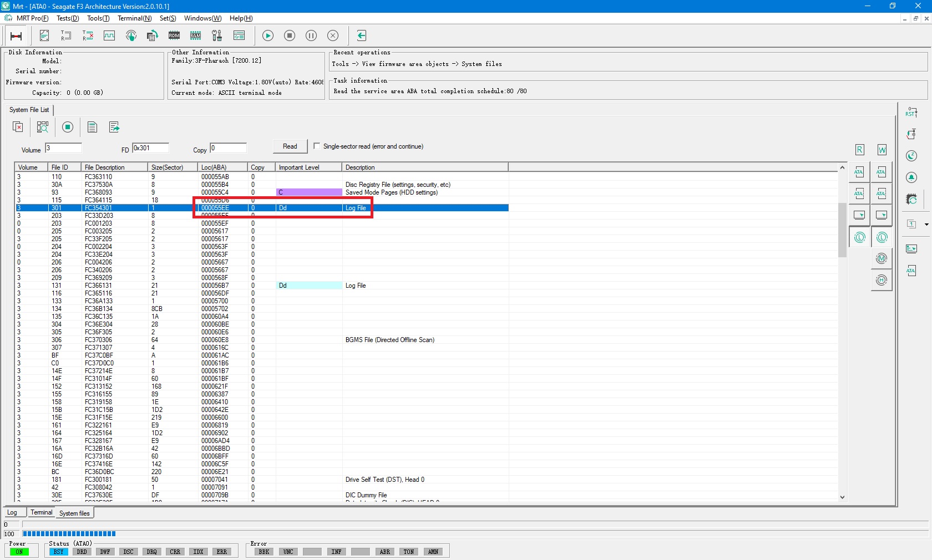Screen dimensions: 932x560
Task: Click the hand touch icon in toolbar
Action: tap(131, 35)
